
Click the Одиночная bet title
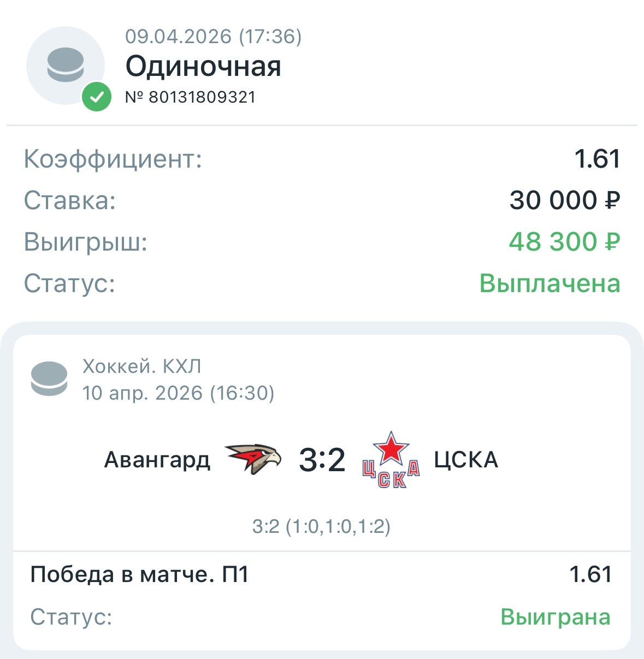click(x=203, y=67)
